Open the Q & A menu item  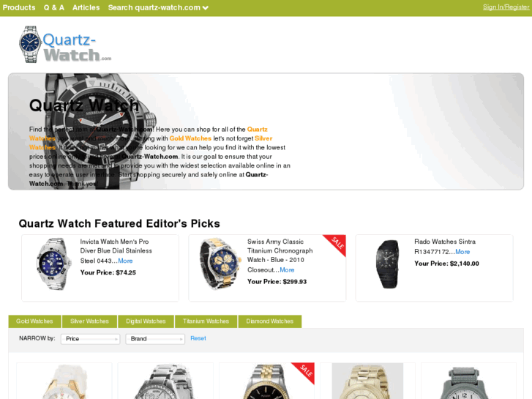[54, 7]
